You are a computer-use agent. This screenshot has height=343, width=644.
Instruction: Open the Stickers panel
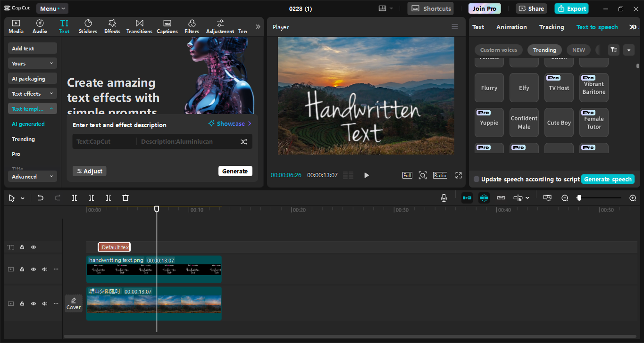tap(88, 26)
